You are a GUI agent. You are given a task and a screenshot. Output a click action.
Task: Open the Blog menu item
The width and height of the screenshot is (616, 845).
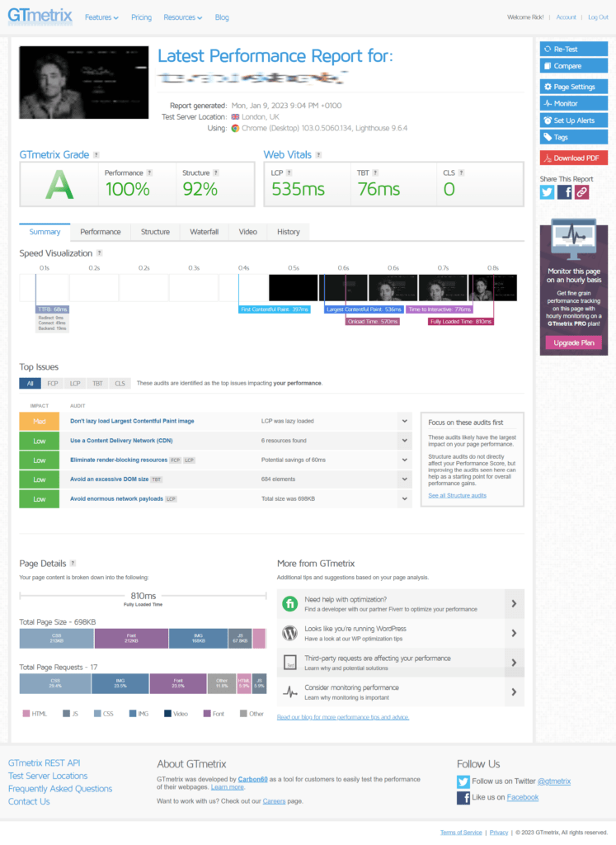point(222,18)
